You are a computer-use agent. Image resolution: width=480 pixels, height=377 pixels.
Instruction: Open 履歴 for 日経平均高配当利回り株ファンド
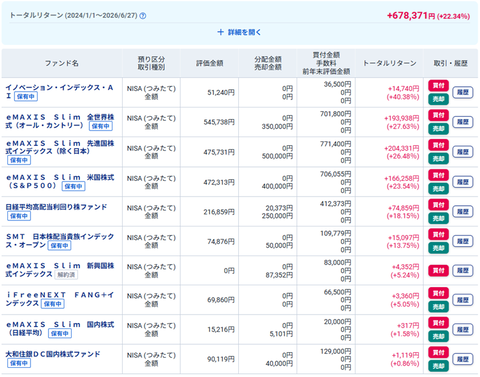463,212
